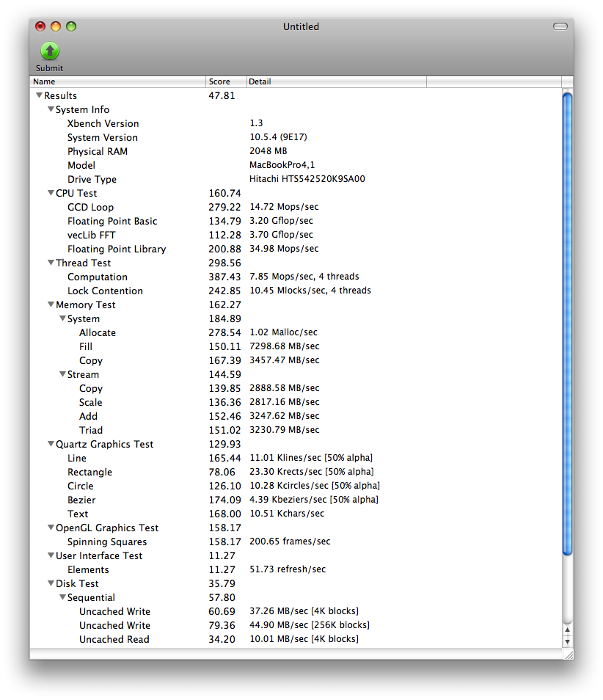Select the Uncached Read row

point(296,639)
